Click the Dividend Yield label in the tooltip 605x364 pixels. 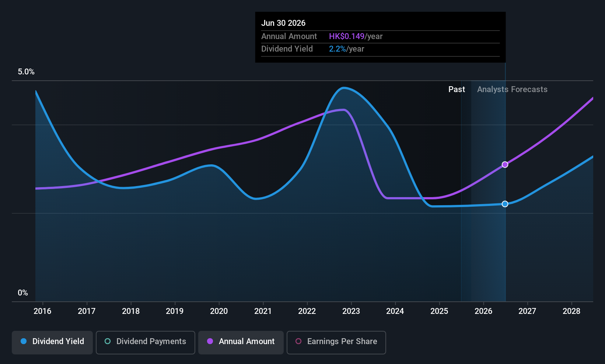click(x=287, y=49)
